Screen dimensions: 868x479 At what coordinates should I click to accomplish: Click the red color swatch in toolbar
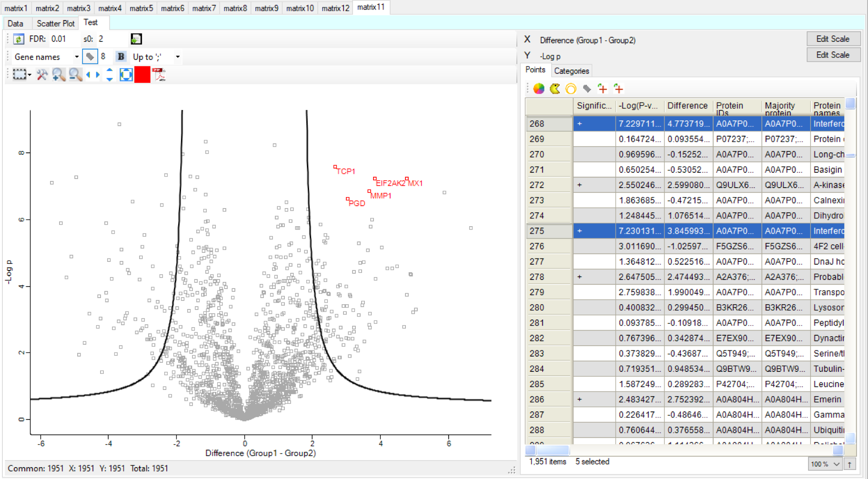point(142,75)
